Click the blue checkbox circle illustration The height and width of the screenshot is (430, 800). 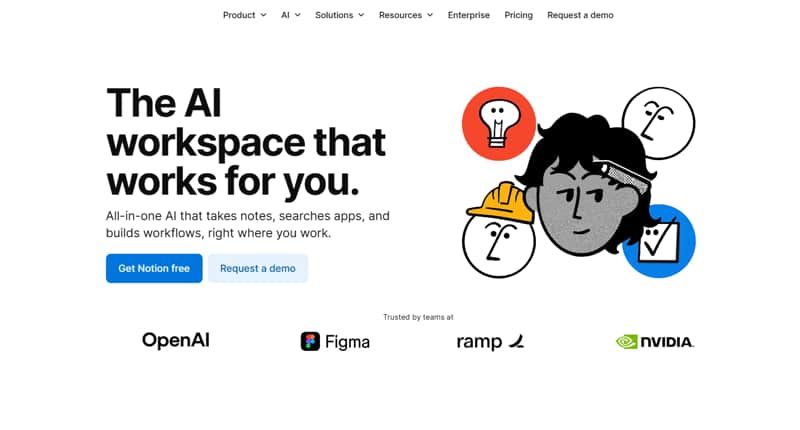[659, 241]
